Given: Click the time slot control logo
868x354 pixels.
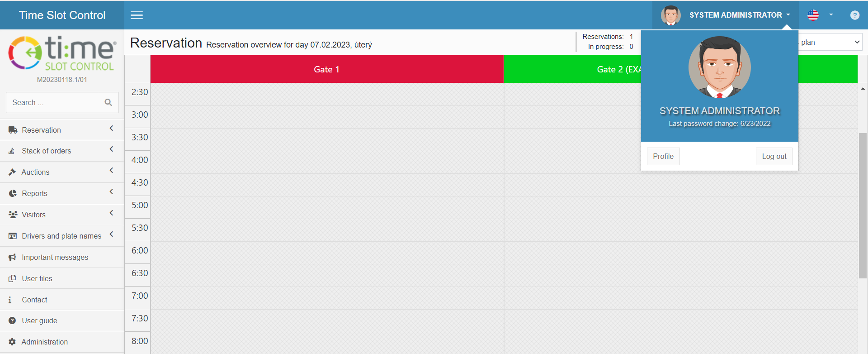Looking at the screenshot, I should [62, 53].
